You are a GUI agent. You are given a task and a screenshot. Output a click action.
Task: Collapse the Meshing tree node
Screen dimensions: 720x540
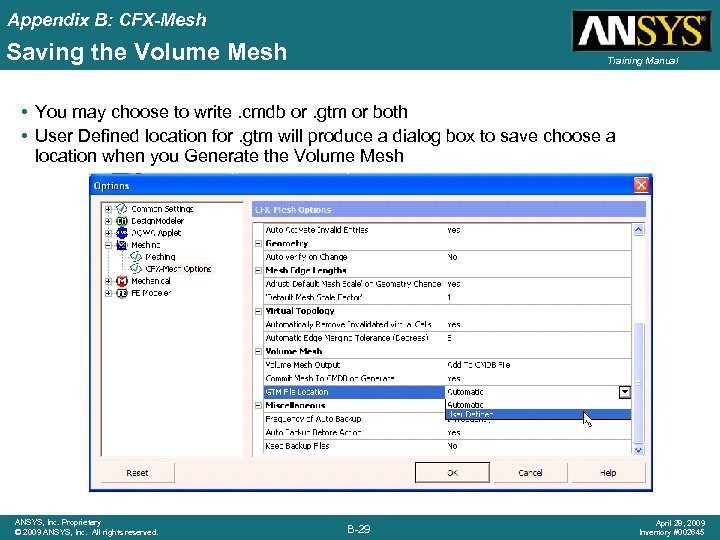(108, 245)
